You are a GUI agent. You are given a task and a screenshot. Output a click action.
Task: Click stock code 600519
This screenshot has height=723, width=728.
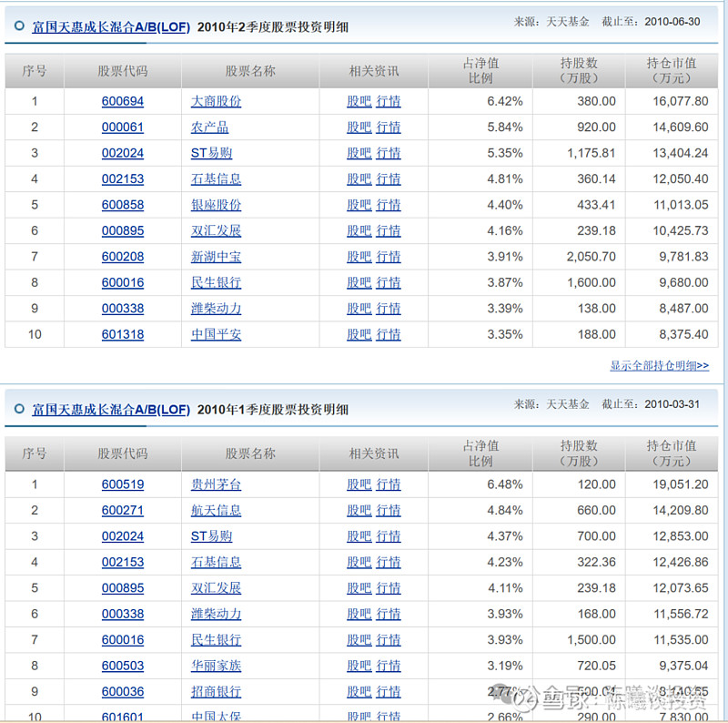click(x=123, y=484)
